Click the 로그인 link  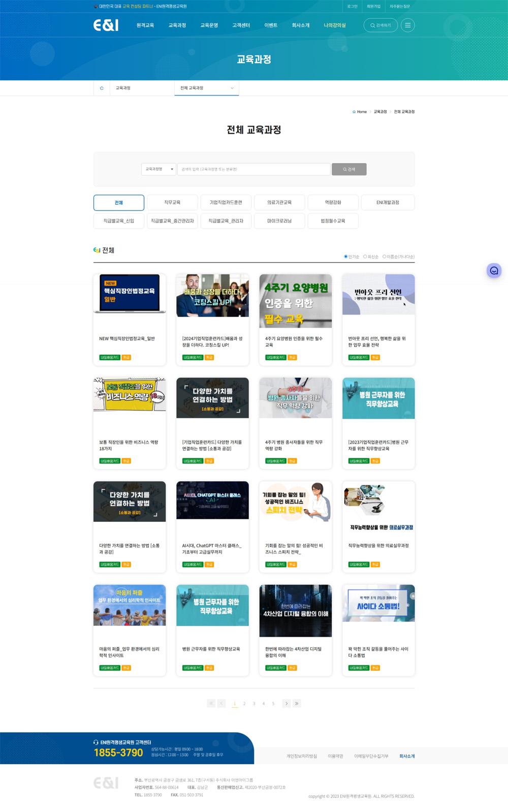point(352,6)
